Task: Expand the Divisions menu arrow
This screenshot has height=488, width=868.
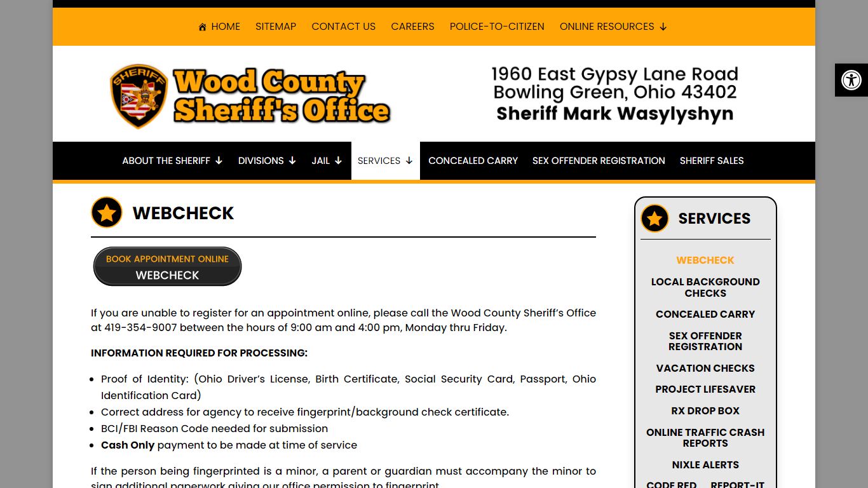Action: (x=292, y=161)
